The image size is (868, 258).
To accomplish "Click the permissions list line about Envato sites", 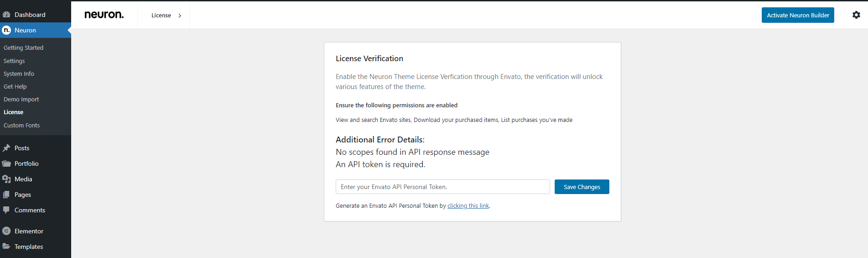I will tap(454, 120).
